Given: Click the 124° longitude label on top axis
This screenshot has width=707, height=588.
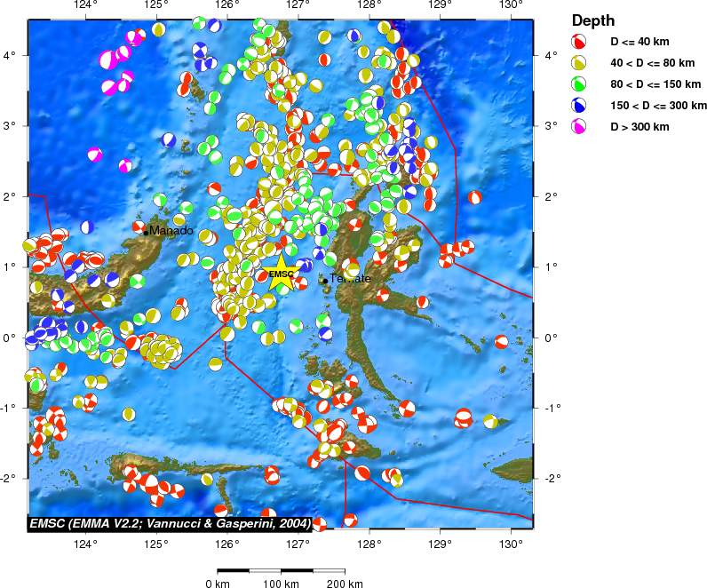Looking at the screenshot, I should 86,5.
